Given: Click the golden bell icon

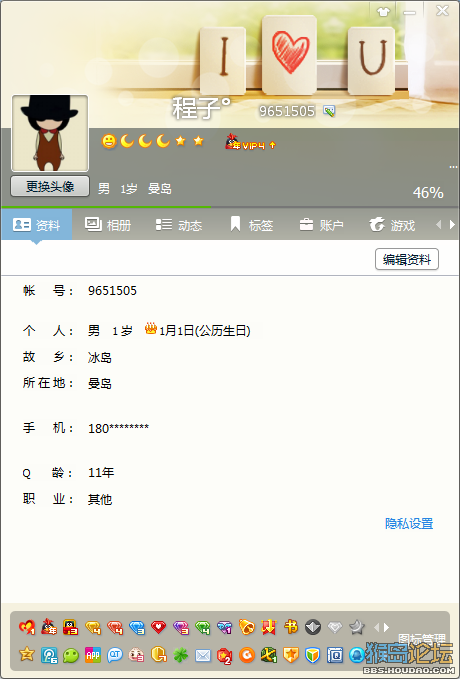Looking at the screenshot, I should point(247,627).
